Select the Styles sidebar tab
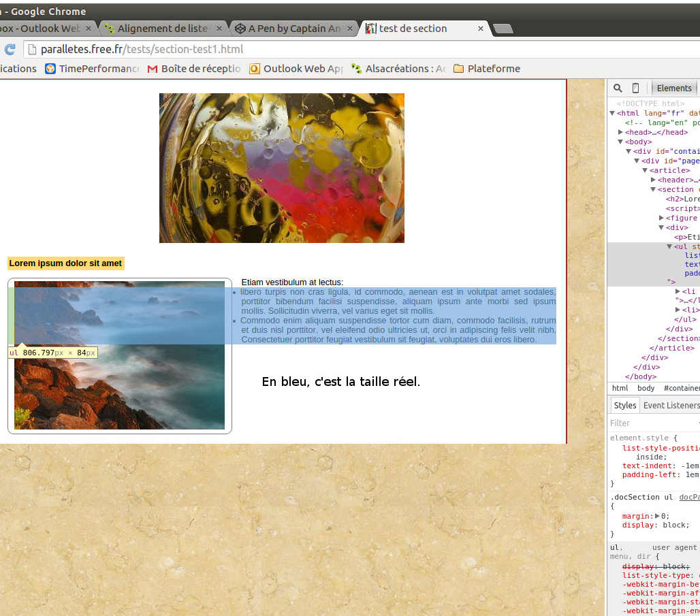700x616 pixels. 624,405
